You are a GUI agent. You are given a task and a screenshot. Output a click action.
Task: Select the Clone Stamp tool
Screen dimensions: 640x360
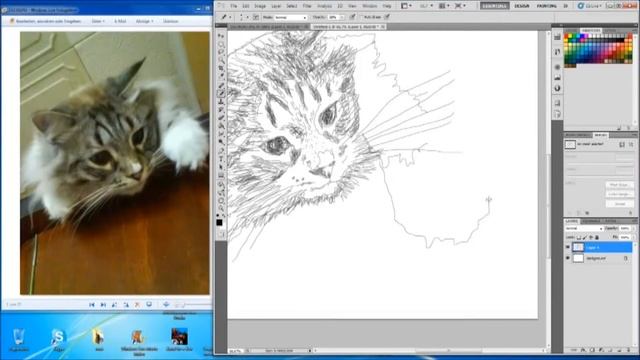[x=221, y=102]
